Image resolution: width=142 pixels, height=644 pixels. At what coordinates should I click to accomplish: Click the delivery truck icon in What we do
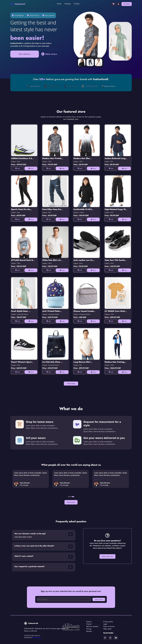pos(77,440)
